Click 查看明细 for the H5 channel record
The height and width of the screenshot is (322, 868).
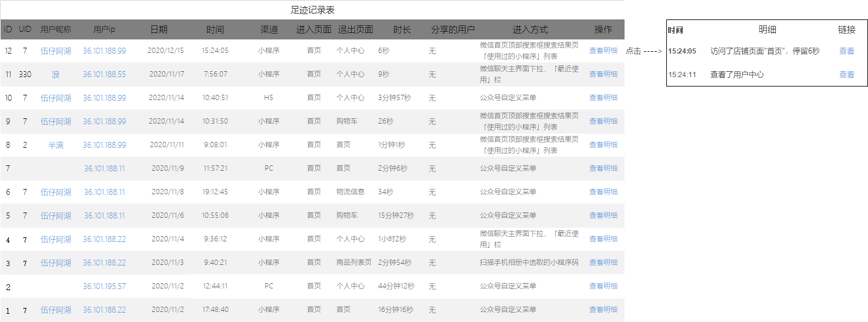603,98
